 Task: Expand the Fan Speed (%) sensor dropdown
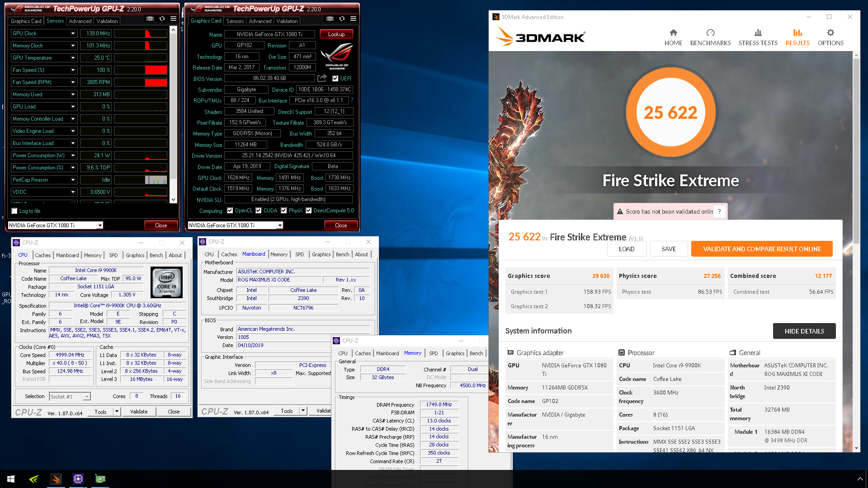[73, 70]
